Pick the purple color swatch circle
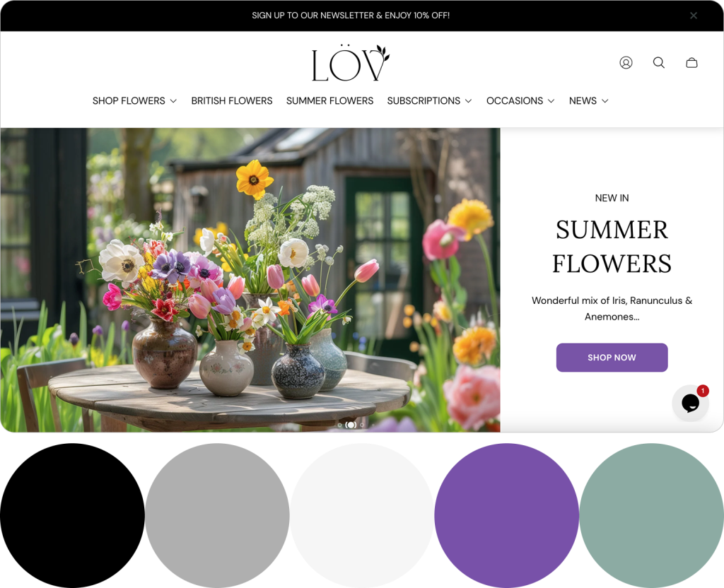Screen dimensions: 724x588 (x=506, y=515)
